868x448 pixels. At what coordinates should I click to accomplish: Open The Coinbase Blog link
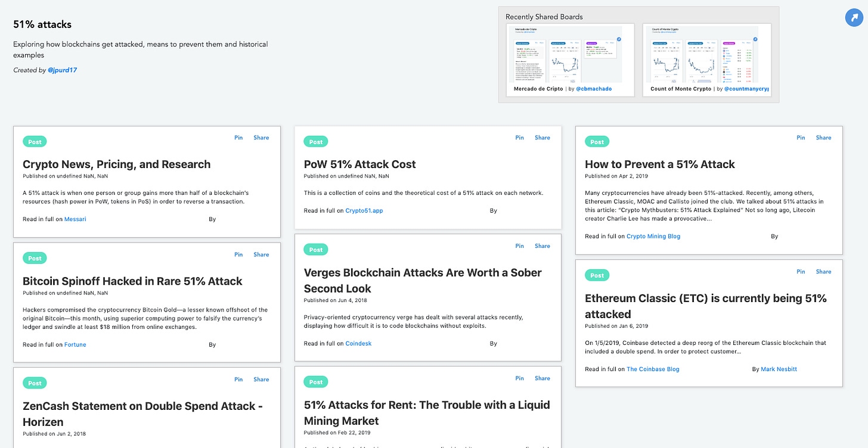(653, 369)
